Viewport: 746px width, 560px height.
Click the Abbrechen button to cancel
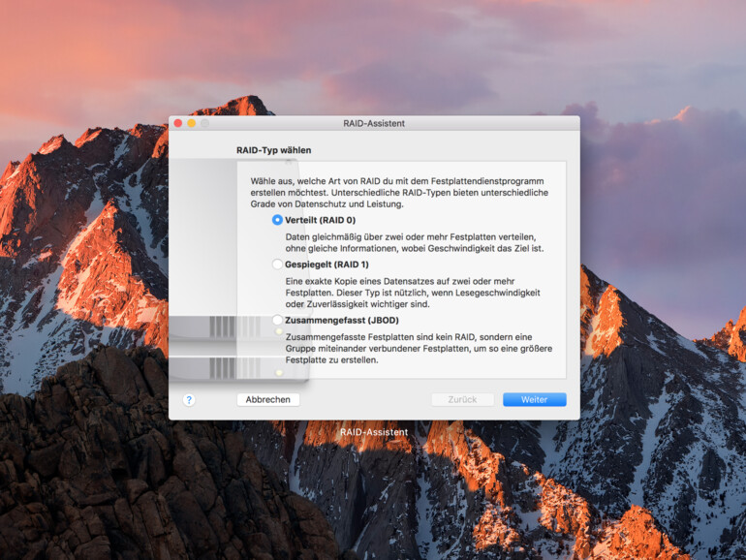[x=267, y=400]
